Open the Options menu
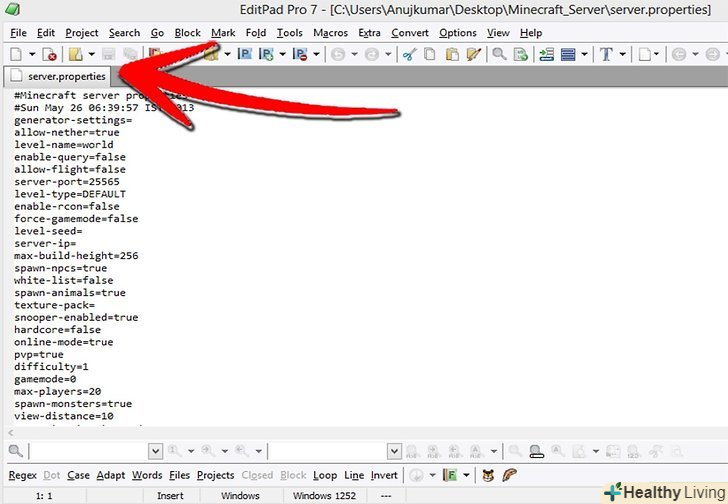Viewport: 728px width, 504px height. [x=458, y=33]
